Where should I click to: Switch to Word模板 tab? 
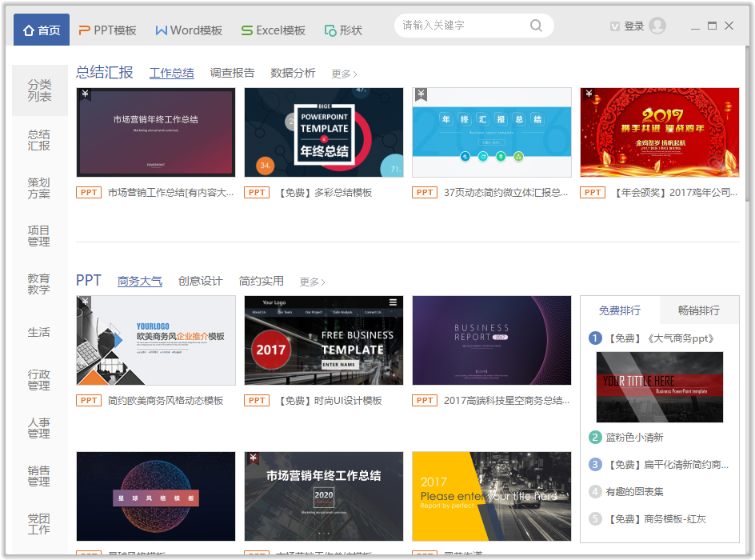[x=189, y=30]
